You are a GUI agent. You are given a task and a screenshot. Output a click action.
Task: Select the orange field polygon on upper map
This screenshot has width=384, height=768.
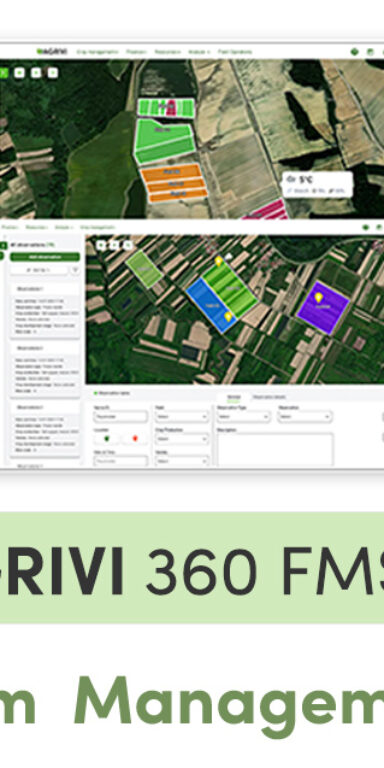pyautogui.click(x=174, y=183)
